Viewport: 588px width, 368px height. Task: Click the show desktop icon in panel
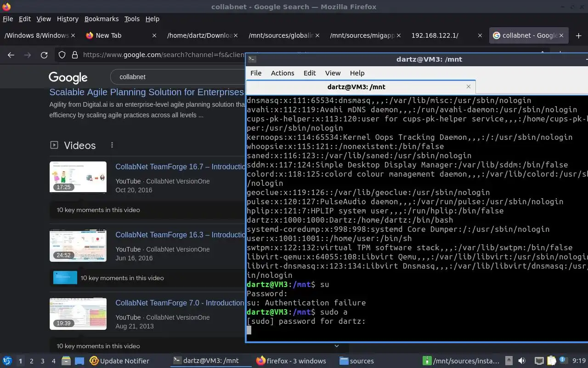coord(79,361)
